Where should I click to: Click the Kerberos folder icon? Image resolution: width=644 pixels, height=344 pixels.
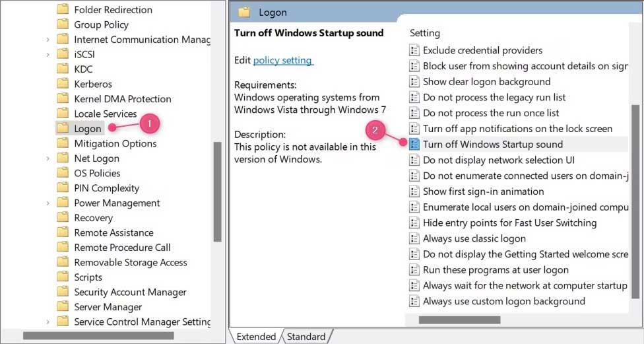click(x=63, y=84)
